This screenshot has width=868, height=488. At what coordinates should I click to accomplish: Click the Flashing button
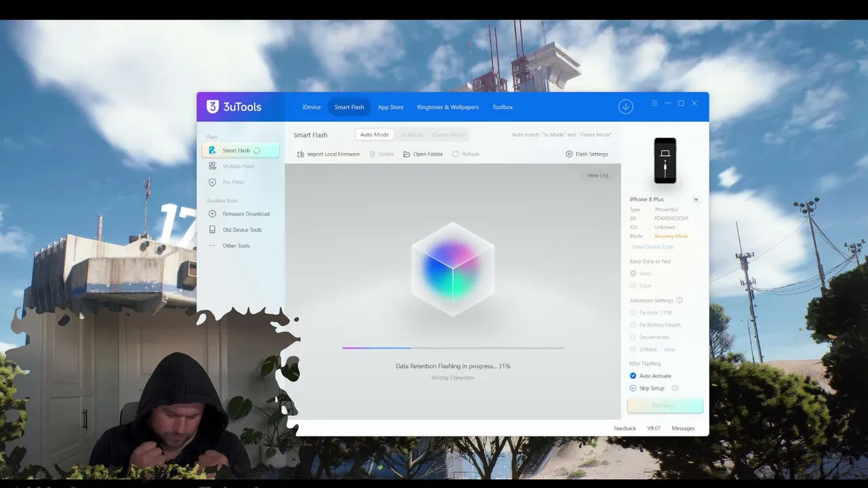coord(665,405)
